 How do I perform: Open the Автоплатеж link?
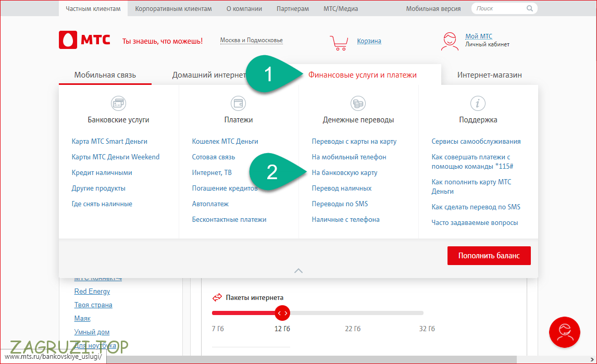click(x=210, y=204)
